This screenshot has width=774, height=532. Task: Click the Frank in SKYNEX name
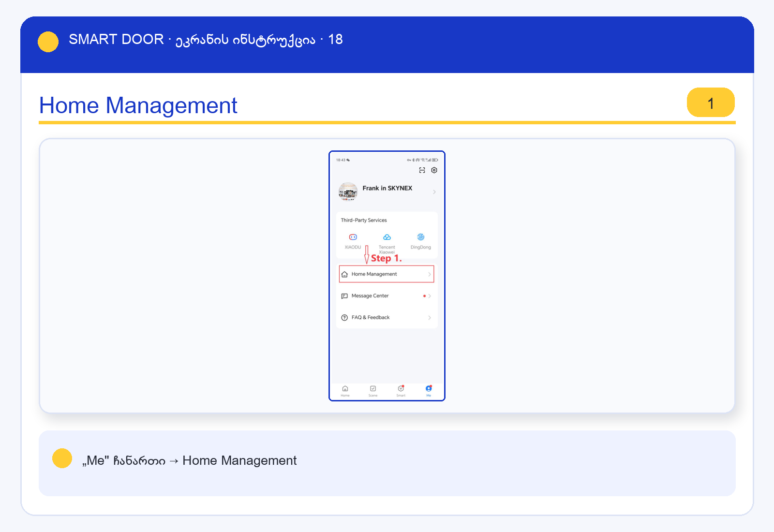tap(387, 188)
